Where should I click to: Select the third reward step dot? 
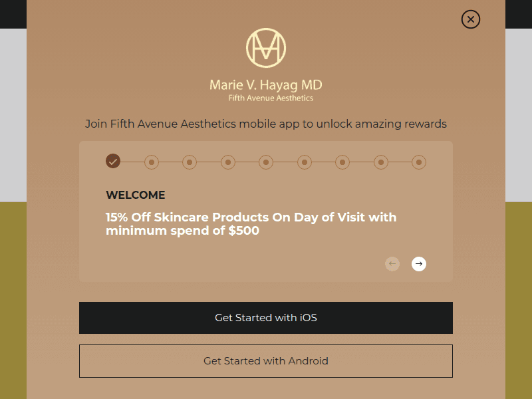click(190, 162)
